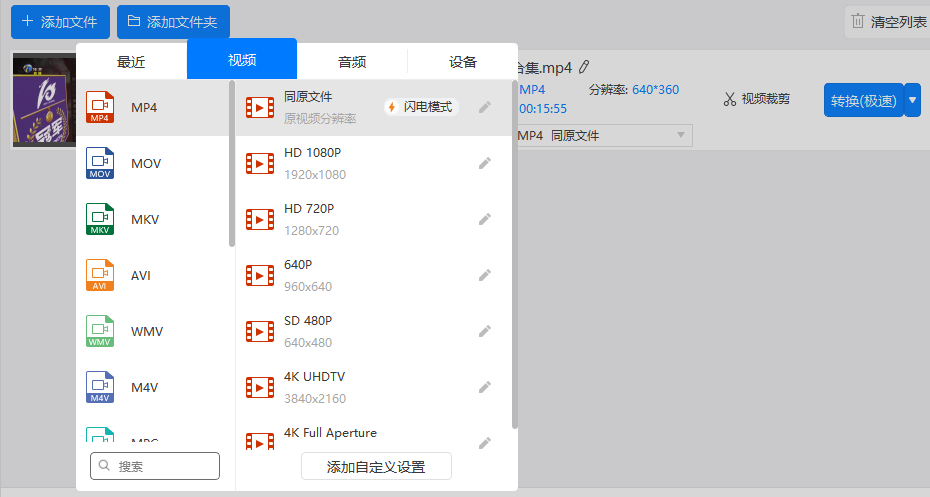Select the WMV format text label
Image resolution: width=930 pixels, height=497 pixels.
pyautogui.click(x=146, y=332)
